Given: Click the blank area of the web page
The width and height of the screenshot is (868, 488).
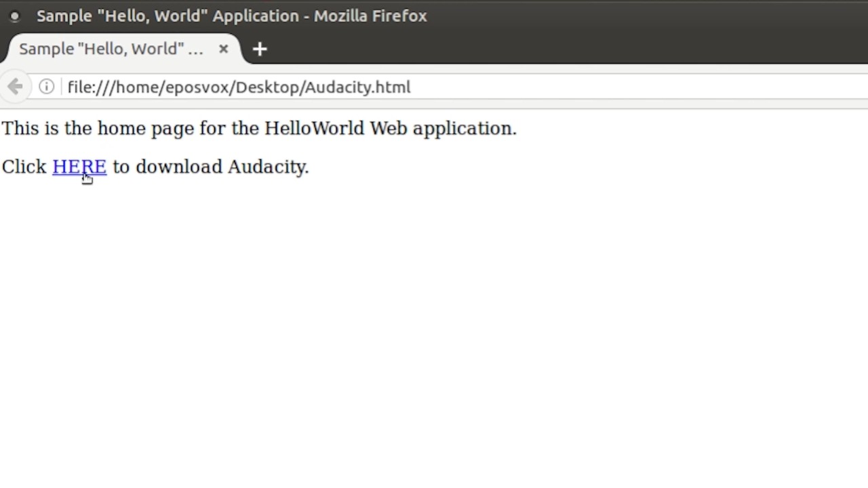Looking at the screenshot, I should point(434,325).
